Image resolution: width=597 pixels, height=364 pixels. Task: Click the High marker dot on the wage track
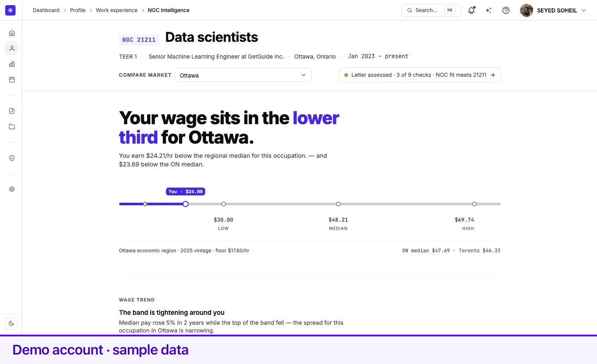coord(474,204)
